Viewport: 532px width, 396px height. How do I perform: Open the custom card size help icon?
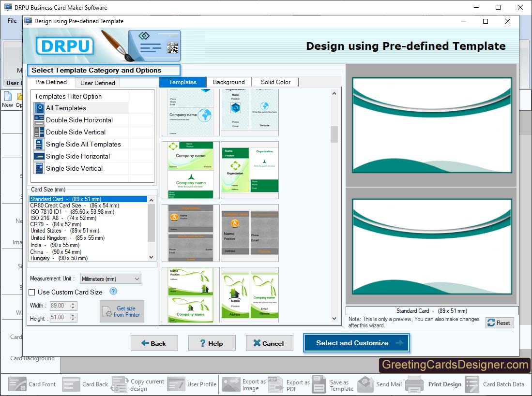[x=113, y=291]
